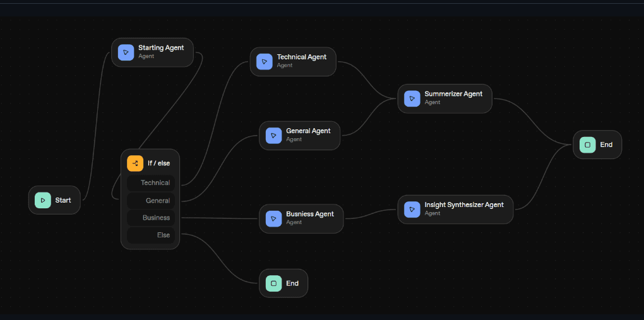
Task: Click the End label on the right node
Action: point(606,145)
